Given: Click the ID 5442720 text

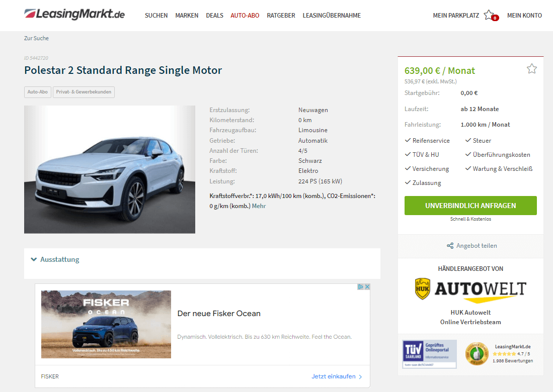Looking at the screenshot, I should 36,58.
